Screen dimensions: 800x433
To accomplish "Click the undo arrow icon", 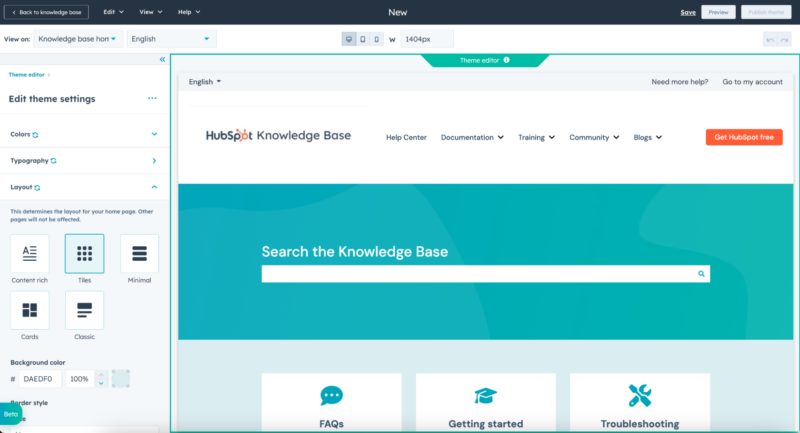I will tap(770, 39).
